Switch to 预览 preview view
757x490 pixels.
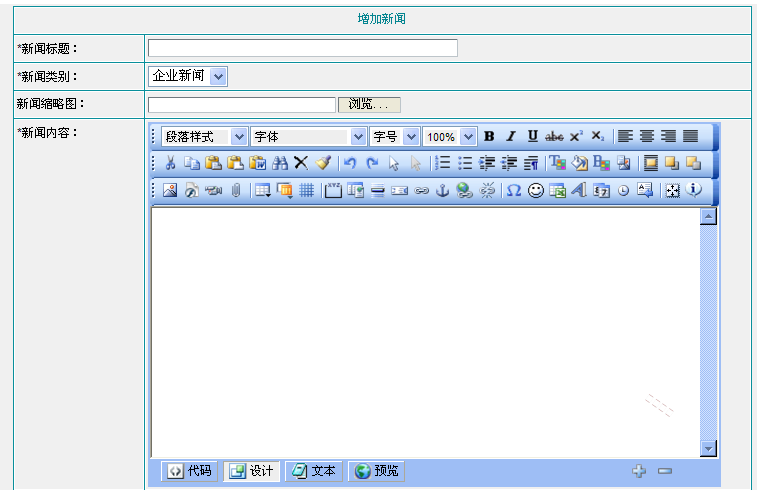(x=376, y=471)
